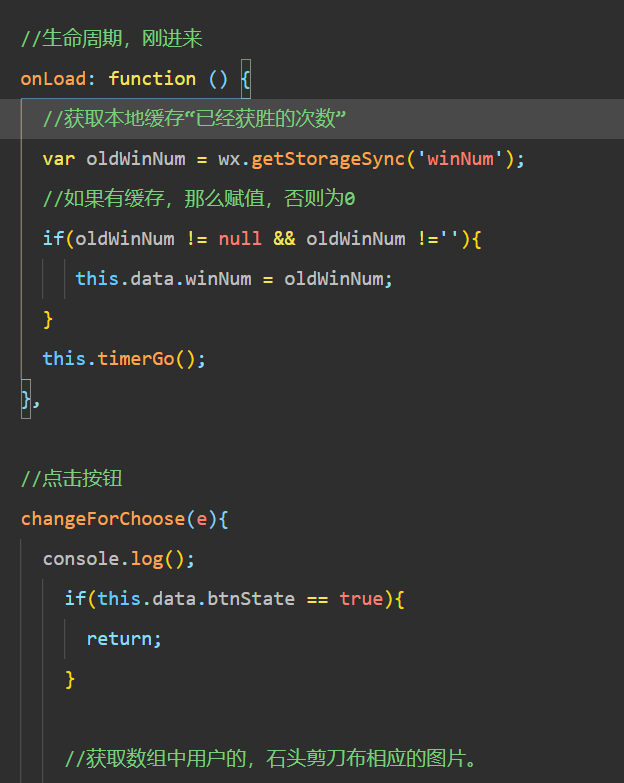
Task: Click the comment '//如果有缓存，那么赋值，否则为0'
Action: tap(199, 199)
